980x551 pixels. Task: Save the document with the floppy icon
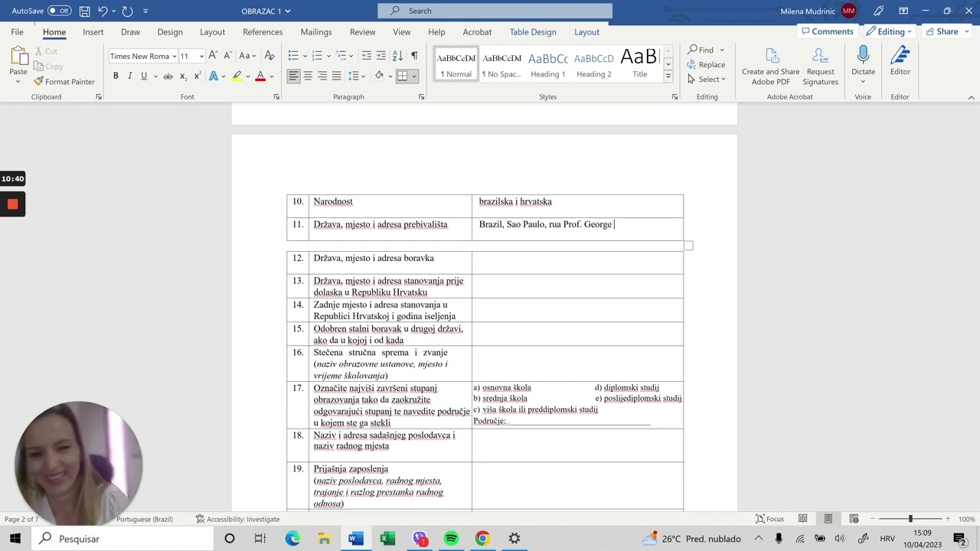84,11
